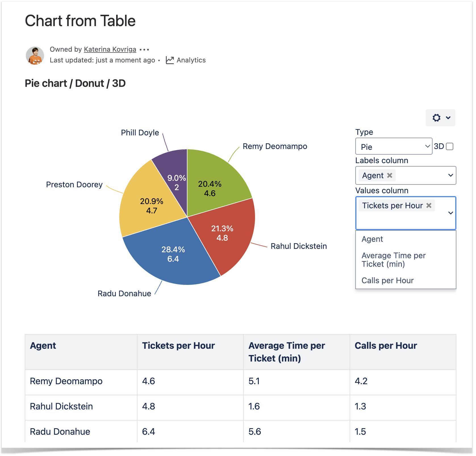This screenshot has width=476, height=456.
Task: Pick Calls per Hour in dropdown list
Action: pos(387,281)
